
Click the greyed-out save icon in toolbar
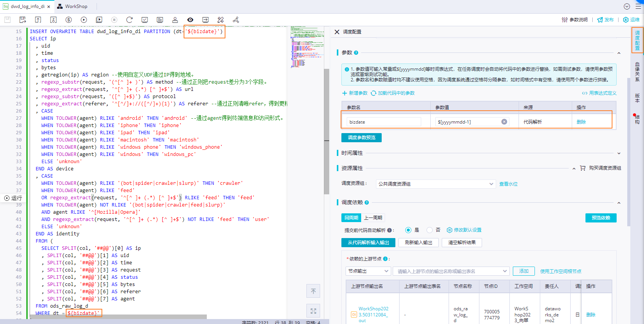pos(7,20)
